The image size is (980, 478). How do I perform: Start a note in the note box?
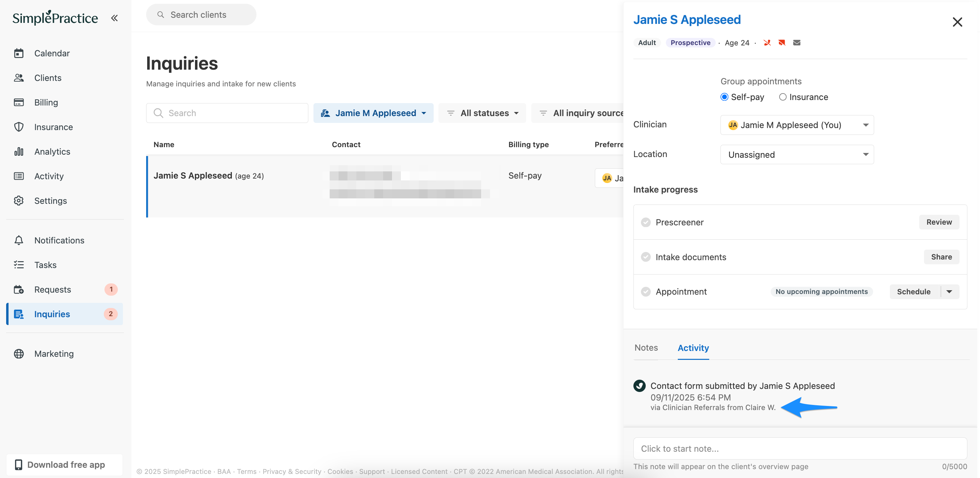pyautogui.click(x=800, y=448)
